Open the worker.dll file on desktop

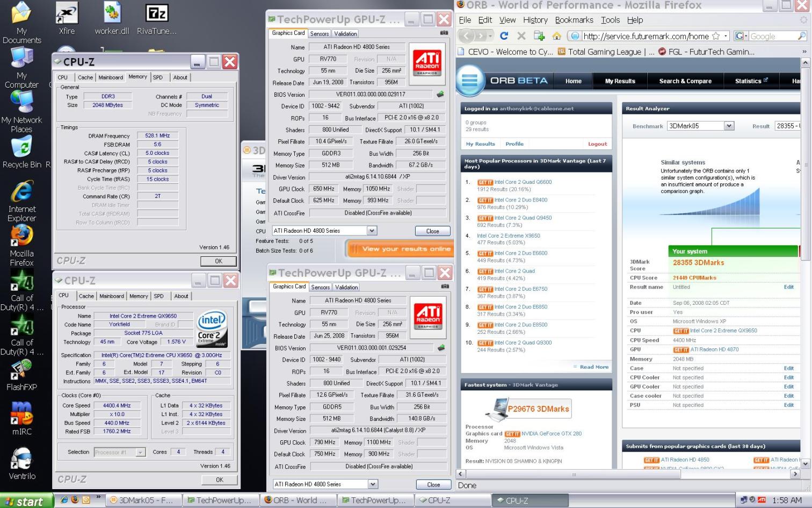(112, 18)
